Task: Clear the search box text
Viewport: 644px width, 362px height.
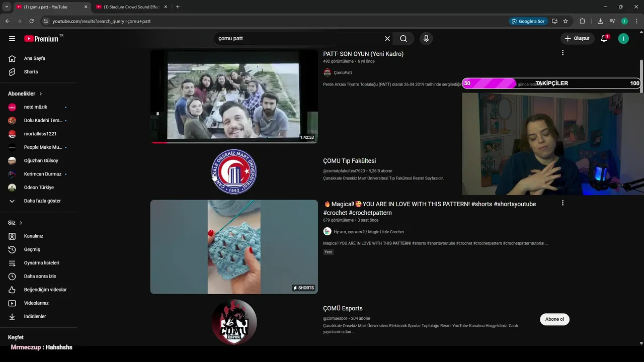Action: tap(387, 38)
